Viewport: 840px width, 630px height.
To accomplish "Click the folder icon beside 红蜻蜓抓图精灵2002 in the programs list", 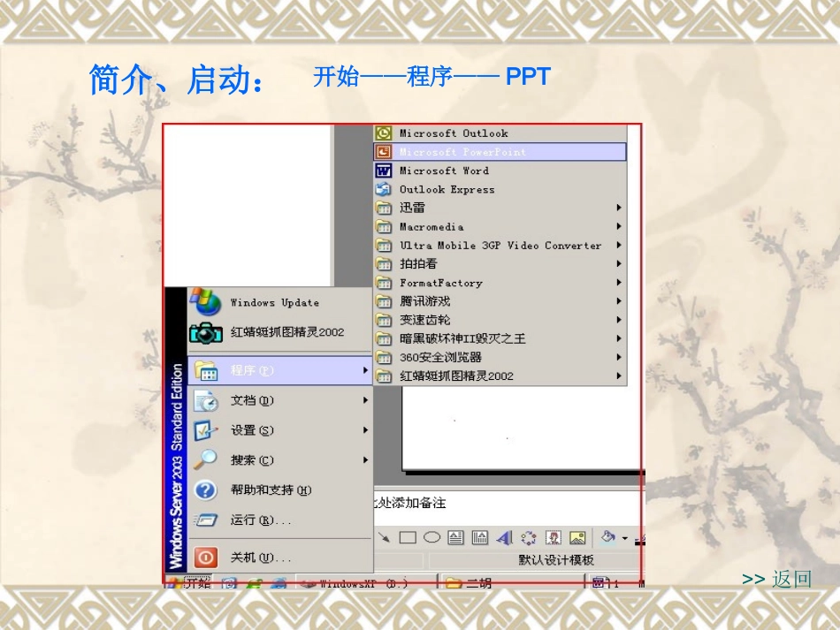I will (x=383, y=376).
